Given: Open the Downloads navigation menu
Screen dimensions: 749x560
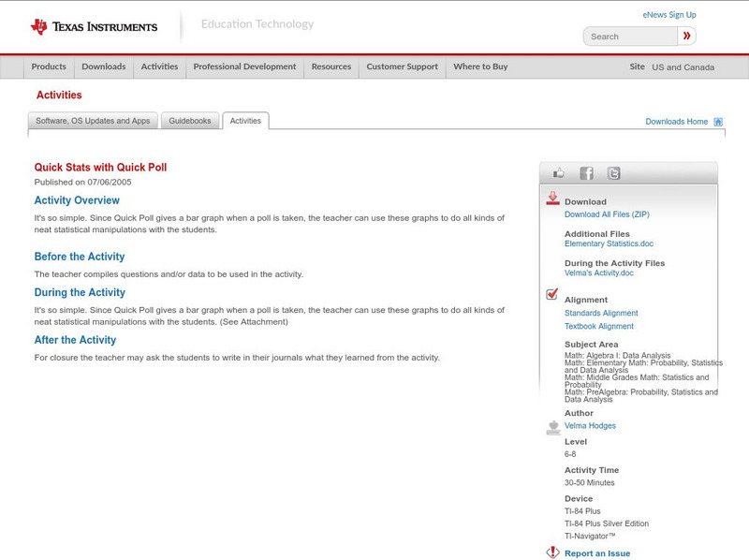Looking at the screenshot, I should pos(103,66).
